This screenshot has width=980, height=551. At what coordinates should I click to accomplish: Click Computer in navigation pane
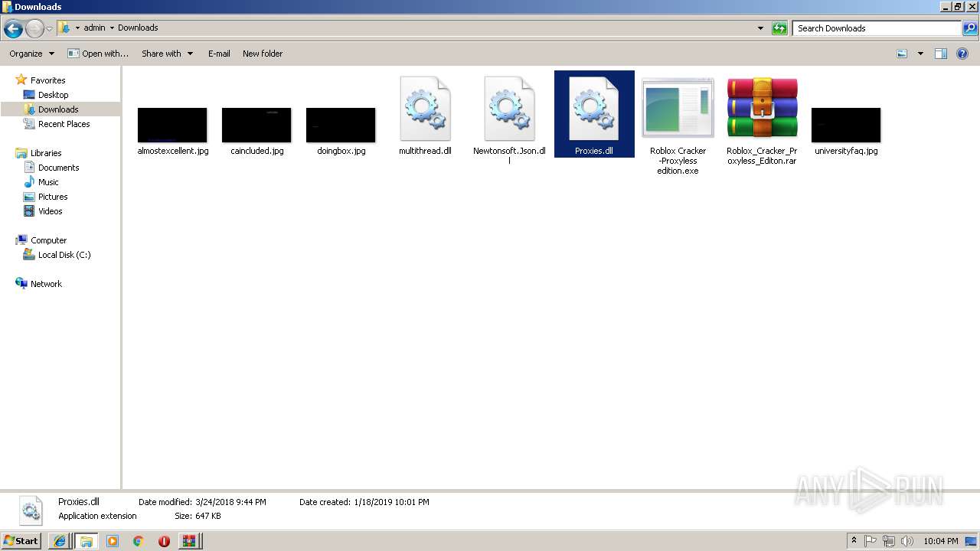click(x=48, y=240)
